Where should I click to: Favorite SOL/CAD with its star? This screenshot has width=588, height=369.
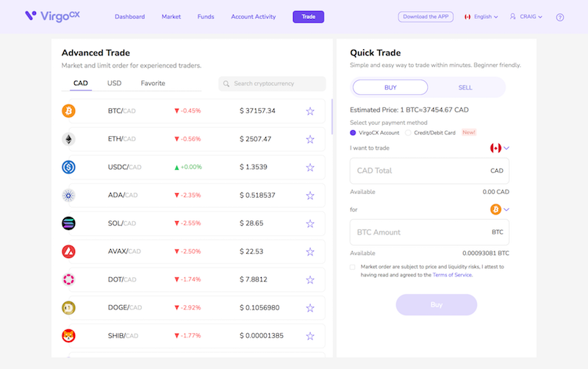pos(310,223)
